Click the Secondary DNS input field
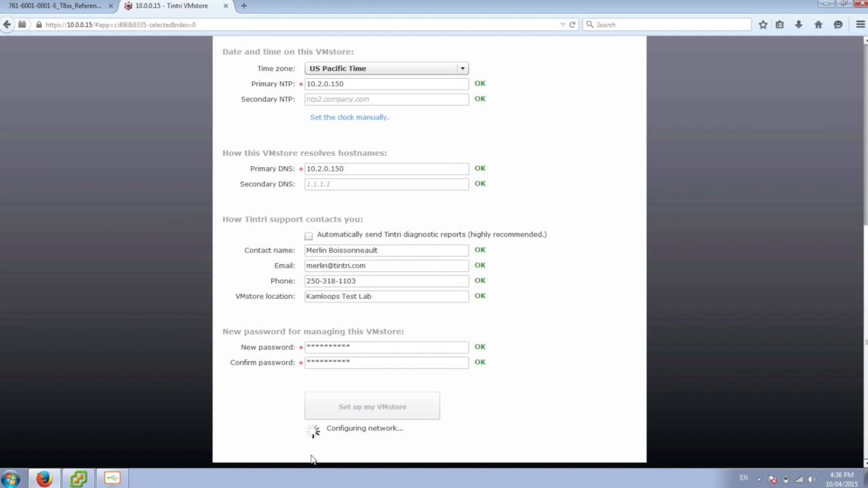868x488 pixels. click(387, 184)
